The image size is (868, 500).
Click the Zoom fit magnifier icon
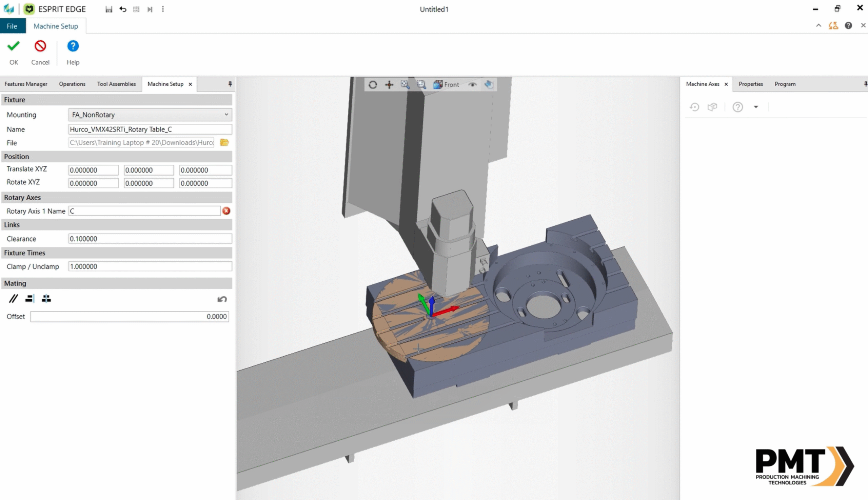pyautogui.click(x=405, y=84)
